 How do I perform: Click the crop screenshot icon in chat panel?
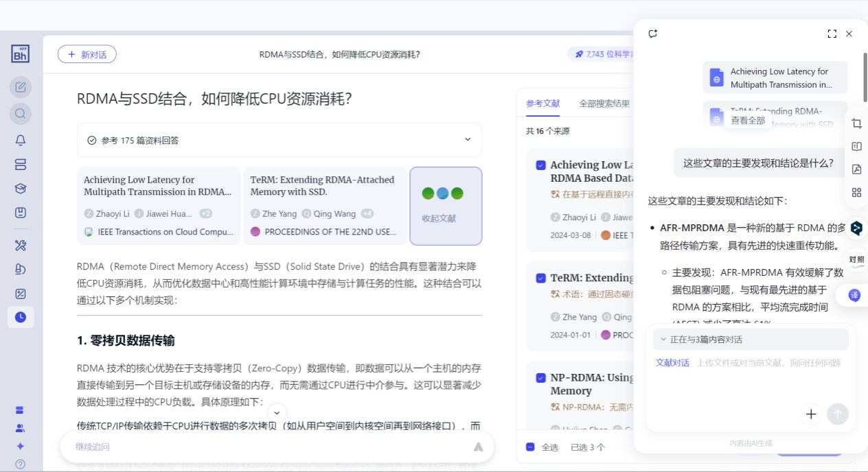click(856, 123)
